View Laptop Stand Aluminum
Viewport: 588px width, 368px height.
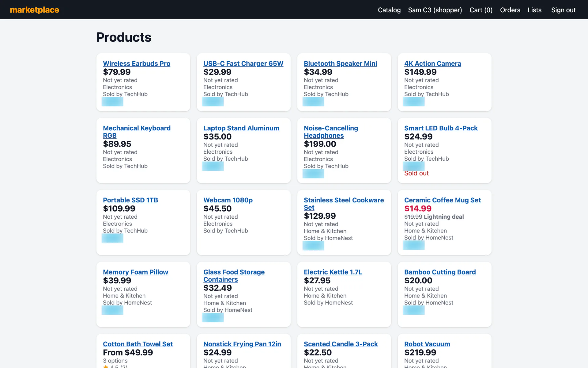pyautogui.click(x=241, y=128)
